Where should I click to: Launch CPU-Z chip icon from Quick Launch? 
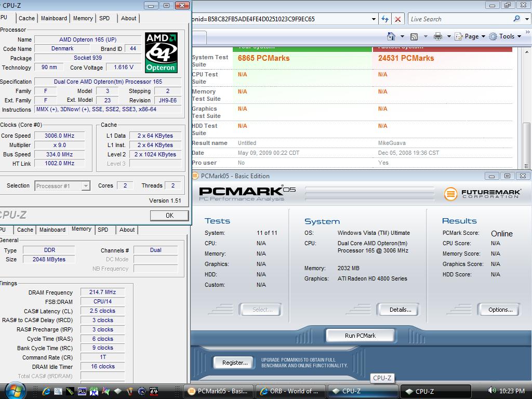click(118, 391)
